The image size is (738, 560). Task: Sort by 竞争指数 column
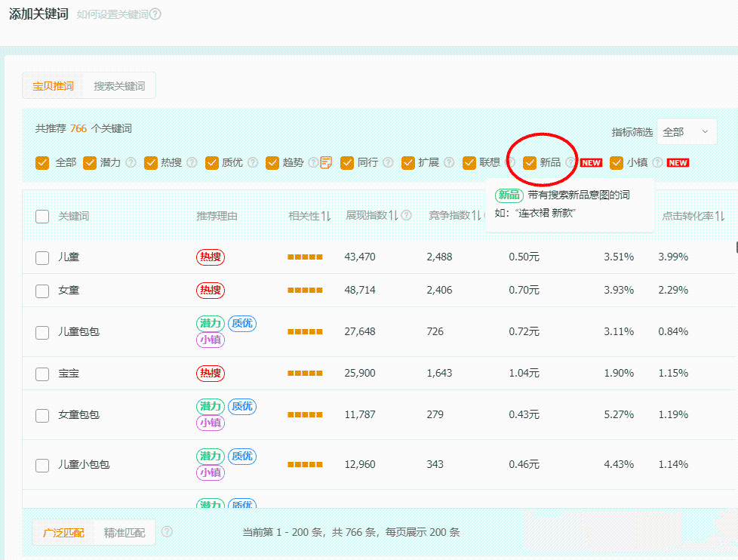tap(454, 216)
